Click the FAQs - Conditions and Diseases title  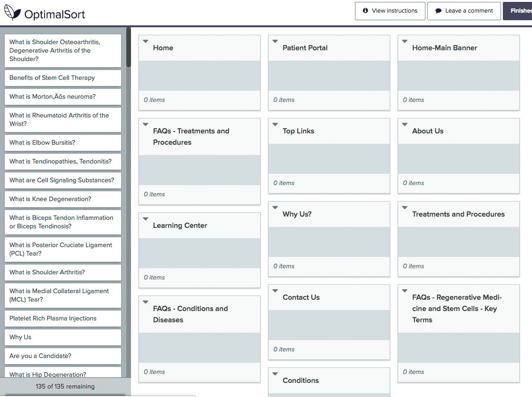(190, 314)
